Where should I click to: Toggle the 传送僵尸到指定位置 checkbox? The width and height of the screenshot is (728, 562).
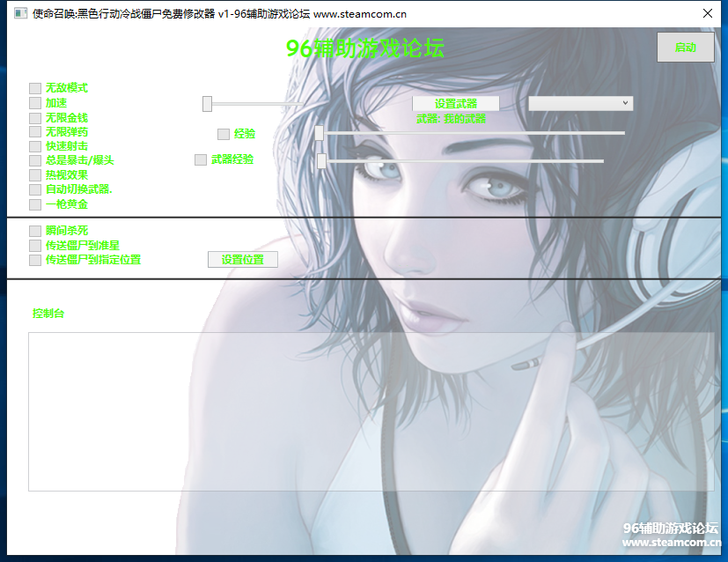point(35,260)
